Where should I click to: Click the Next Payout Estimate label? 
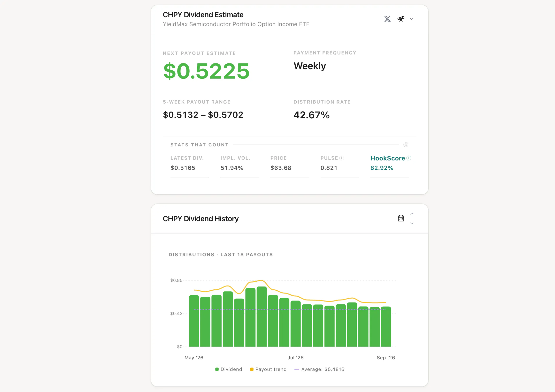[x=199, y=53]
